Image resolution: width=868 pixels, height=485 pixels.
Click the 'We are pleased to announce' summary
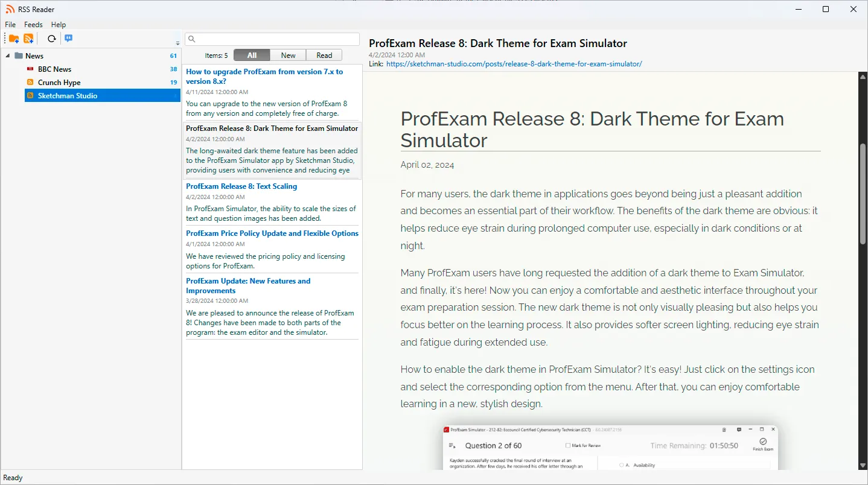(270, 323)
